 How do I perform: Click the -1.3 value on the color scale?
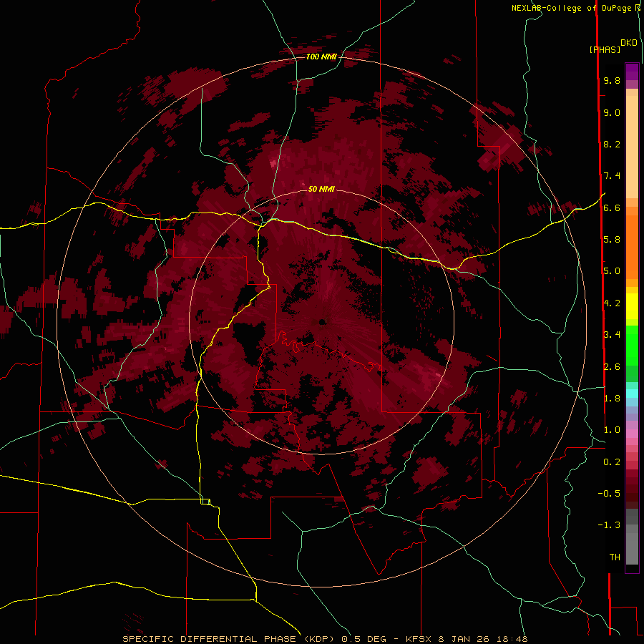pyautogui.click(x=609, y=525)
